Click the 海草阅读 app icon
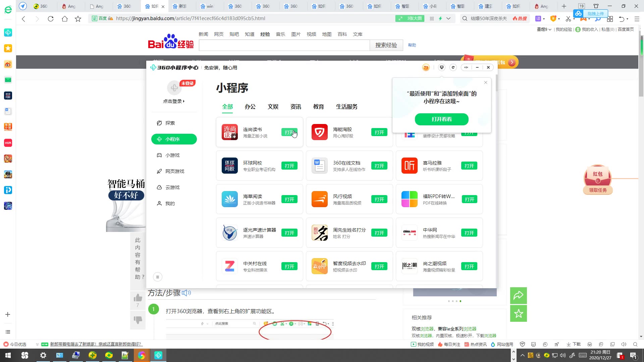Viewport: 644px width, 362px height. point(230,199)
